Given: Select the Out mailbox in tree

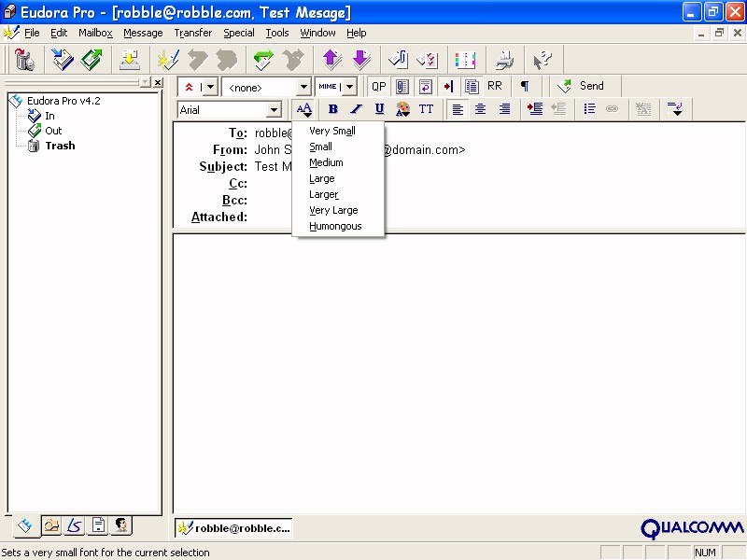Looking at the screenshot, I should click(x=53, y=131).
